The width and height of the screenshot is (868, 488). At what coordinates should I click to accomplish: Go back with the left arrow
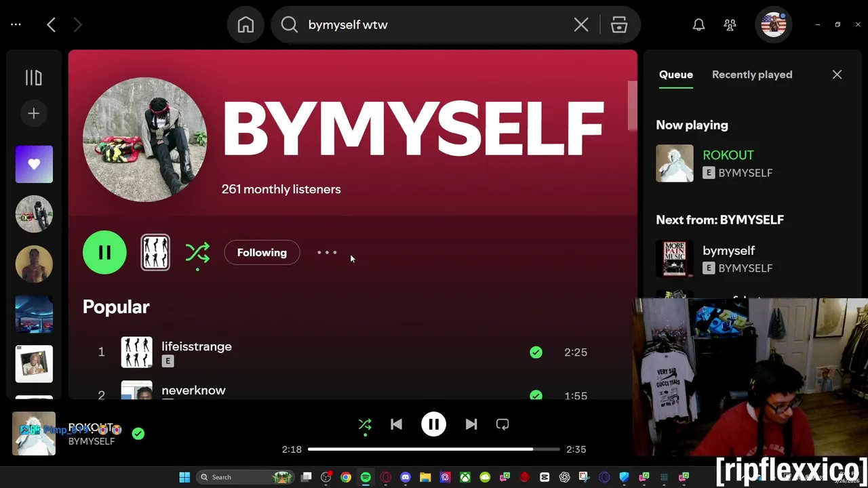tap(51, 24)
